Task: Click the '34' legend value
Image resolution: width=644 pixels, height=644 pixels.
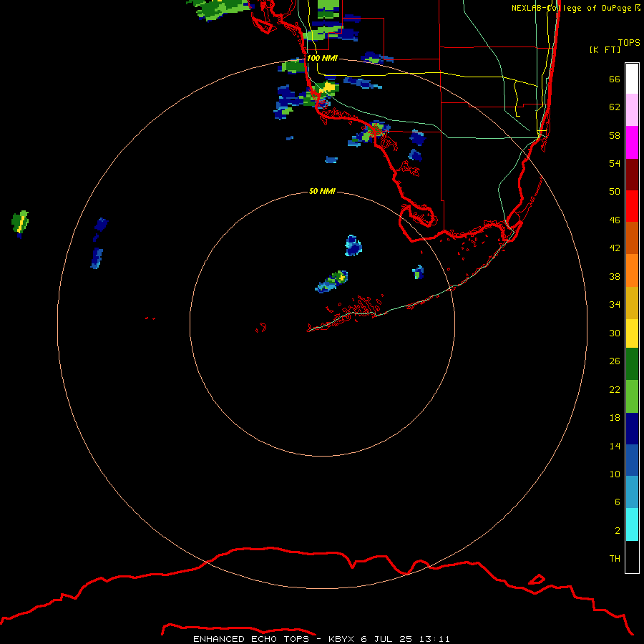Action: point(615,305)
